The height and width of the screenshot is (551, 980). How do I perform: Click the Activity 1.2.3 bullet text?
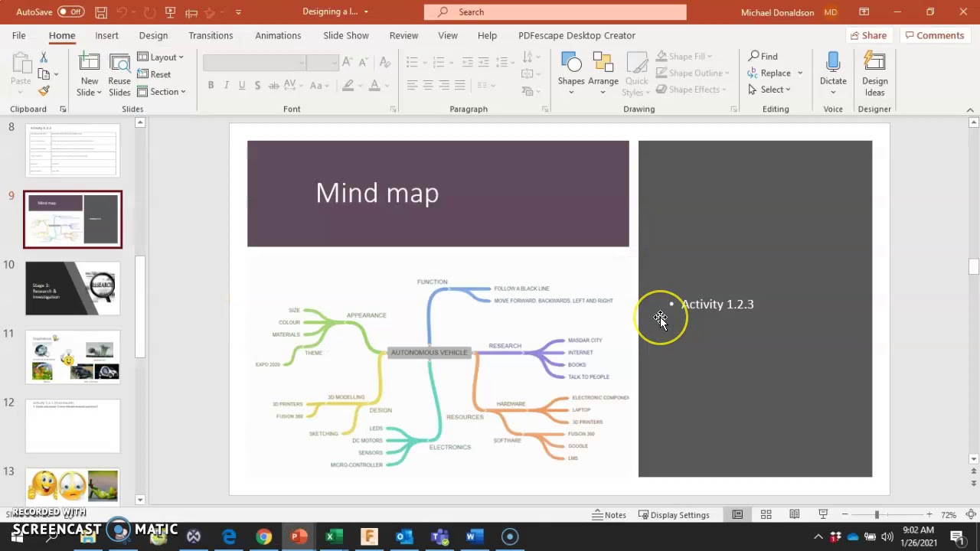717,305
